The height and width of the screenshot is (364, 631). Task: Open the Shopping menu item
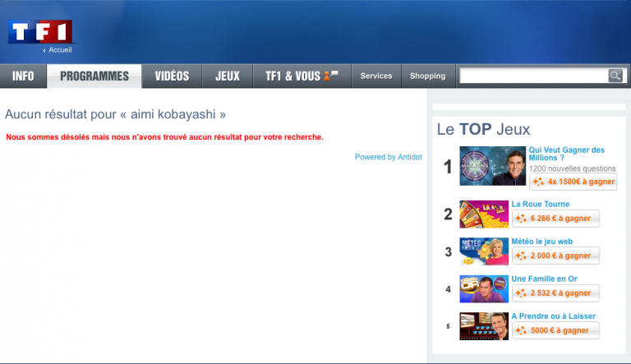point(428,76)
